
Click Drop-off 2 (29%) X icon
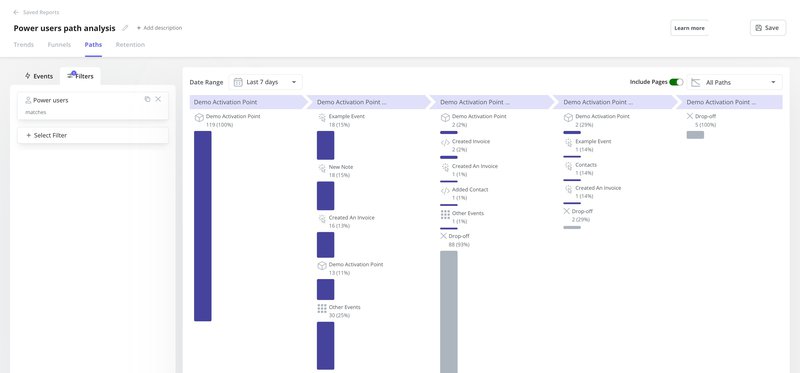click(566, 211)
